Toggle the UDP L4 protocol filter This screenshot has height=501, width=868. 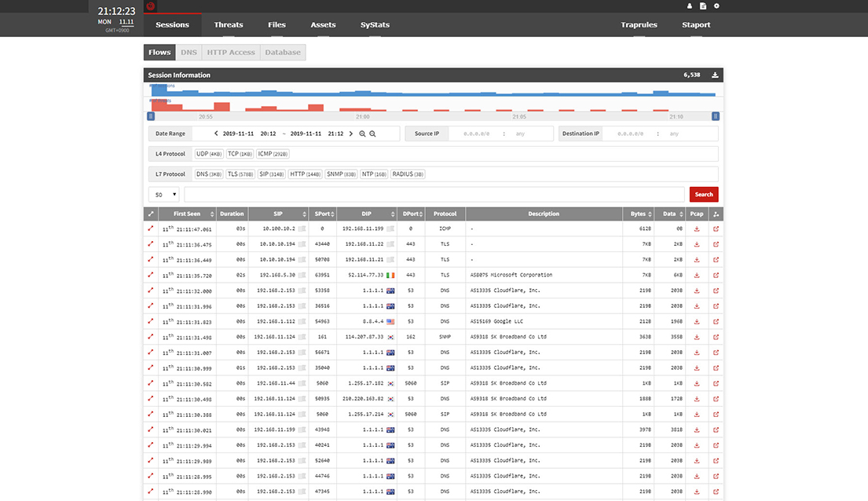tap(209, 154)
